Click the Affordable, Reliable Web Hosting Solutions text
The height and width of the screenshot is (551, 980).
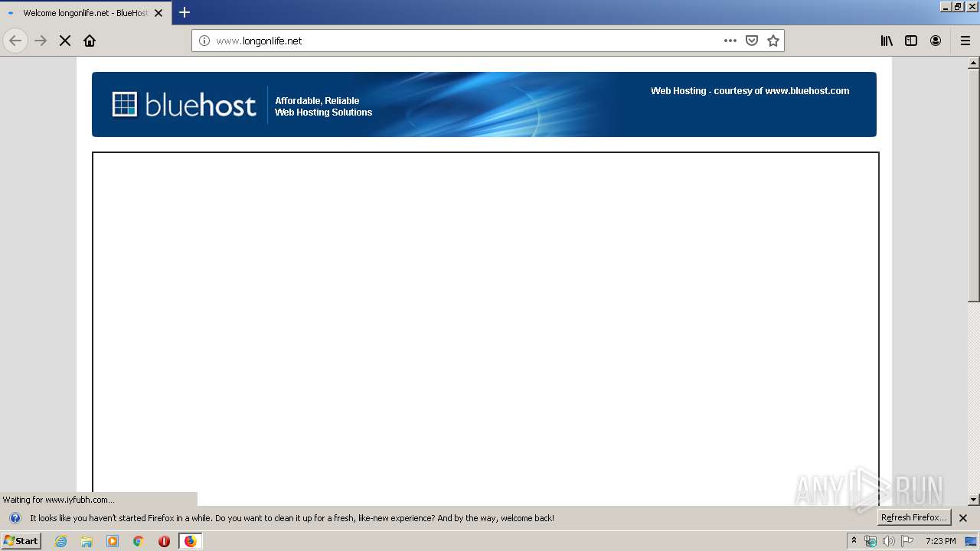(x=323, y=106)
